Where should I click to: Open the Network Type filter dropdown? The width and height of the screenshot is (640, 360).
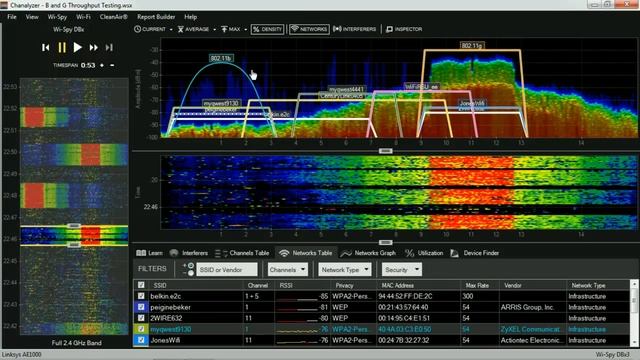point(345,269)
